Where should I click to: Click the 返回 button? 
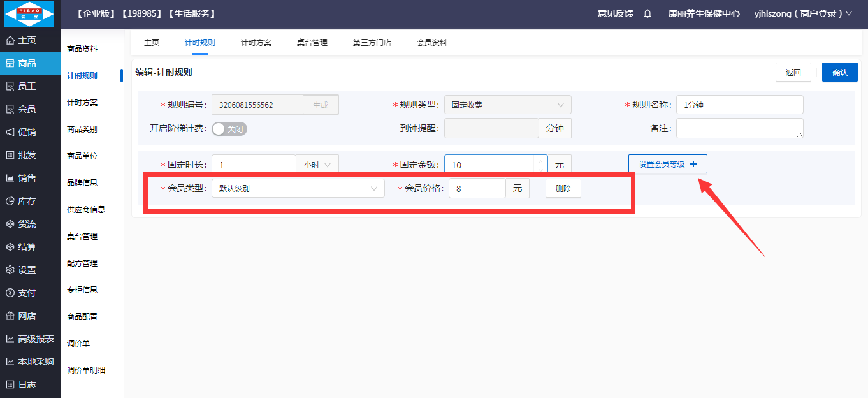point(793,72)
